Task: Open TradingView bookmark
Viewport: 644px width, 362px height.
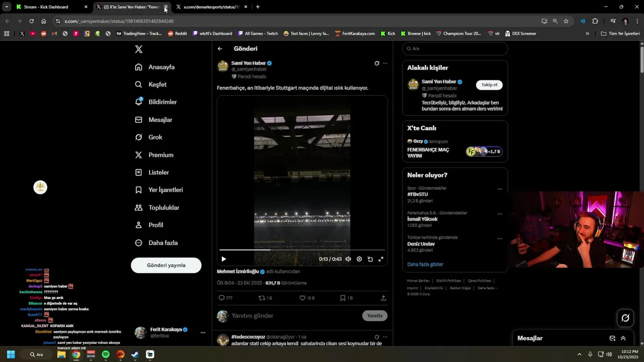Action: 139,34
